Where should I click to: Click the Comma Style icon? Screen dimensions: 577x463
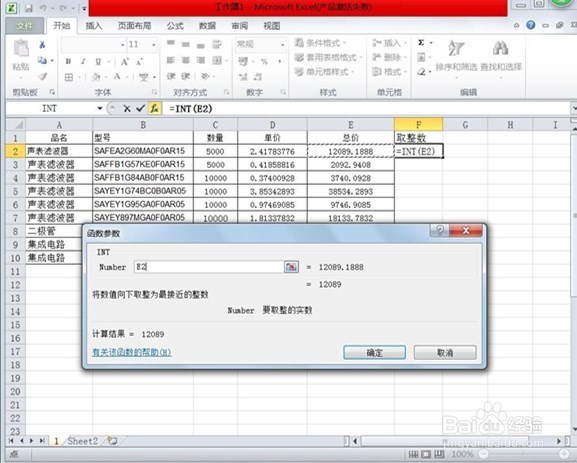coord(280,61)
